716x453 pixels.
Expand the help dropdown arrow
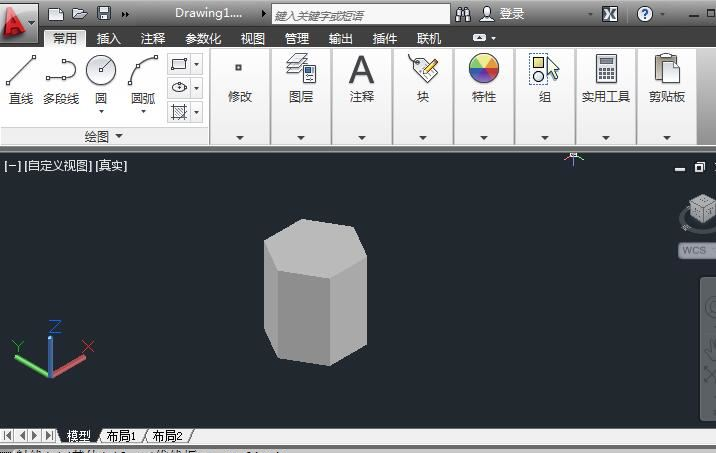(663, 15)
